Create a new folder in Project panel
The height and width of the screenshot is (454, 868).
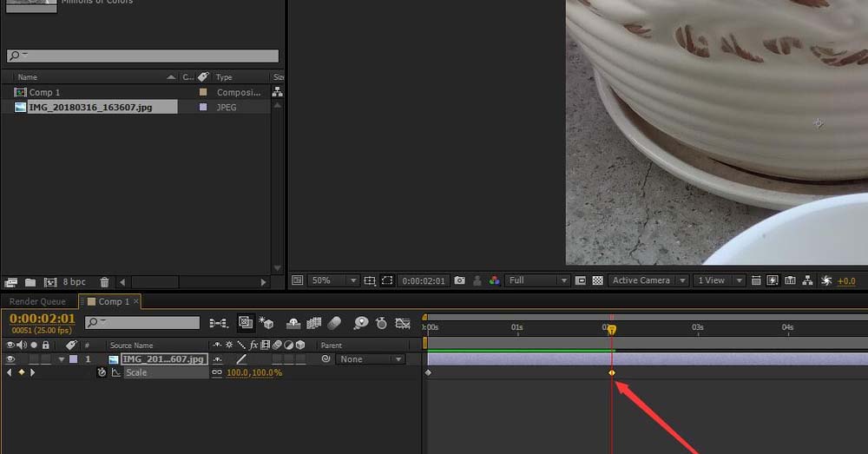point(30,282)
